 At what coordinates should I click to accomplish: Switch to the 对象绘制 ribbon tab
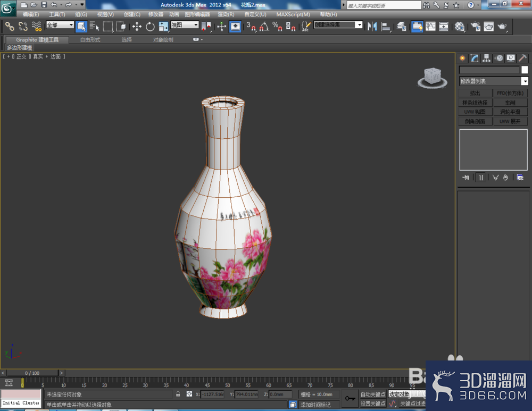(x=163, y=40)
